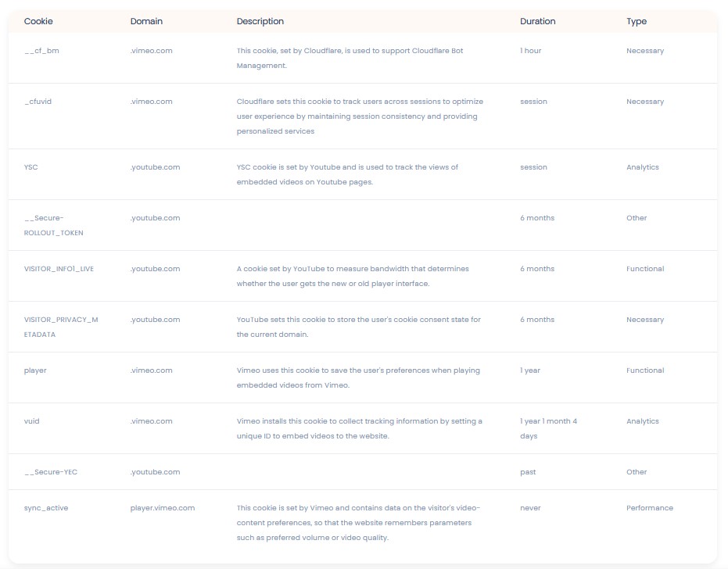Screen dimensions: 728x569
Task: Click the YSC cookie name
Action: tap(31, 167)
